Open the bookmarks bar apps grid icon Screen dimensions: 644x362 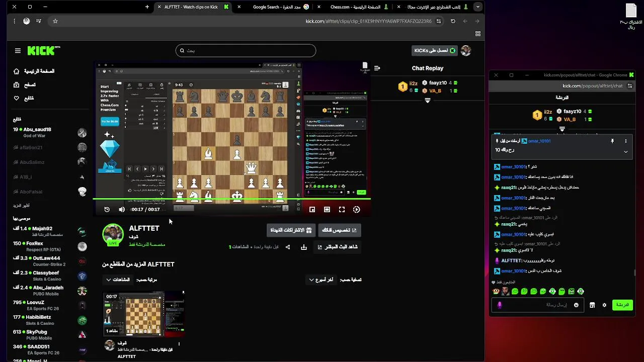478,34
